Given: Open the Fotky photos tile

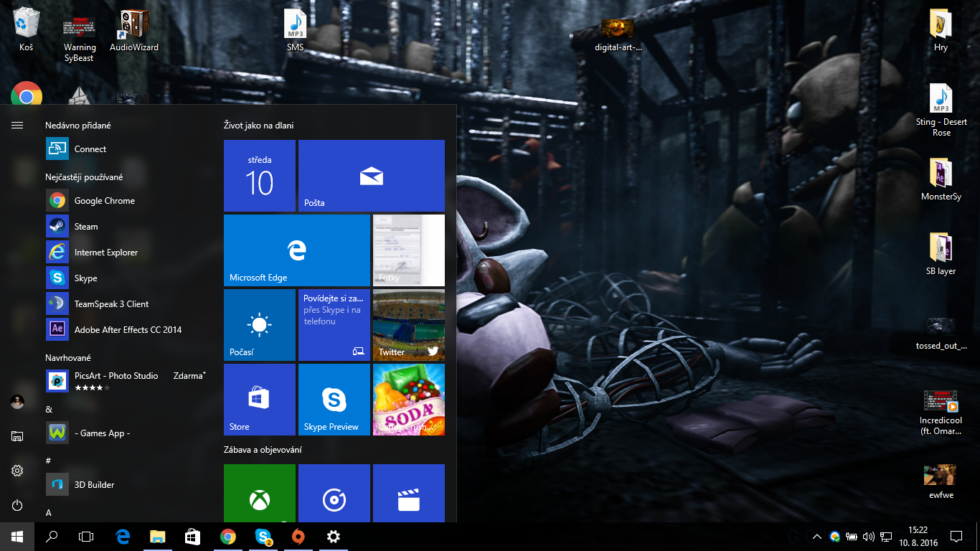Looking at the screenshot, I should [408, 250].
